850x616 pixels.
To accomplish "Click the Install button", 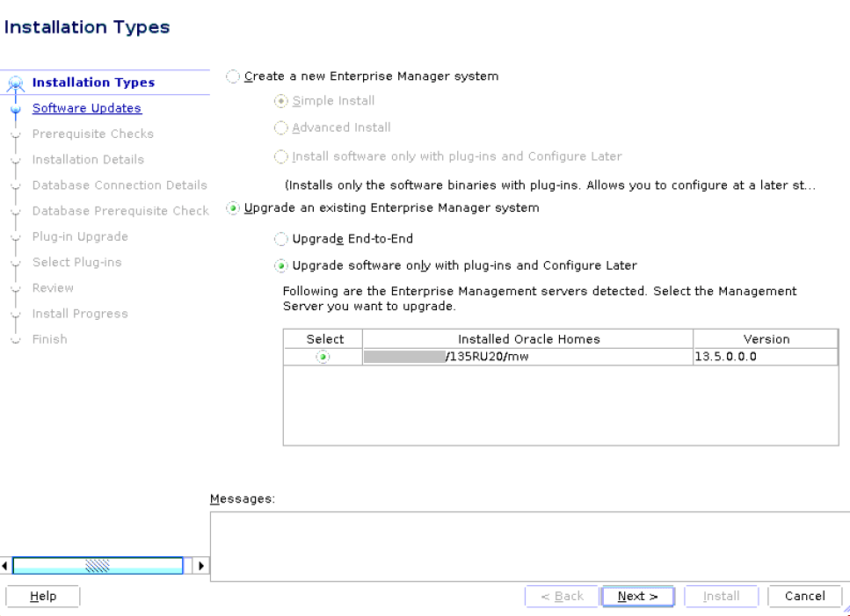I will [721, 596].
